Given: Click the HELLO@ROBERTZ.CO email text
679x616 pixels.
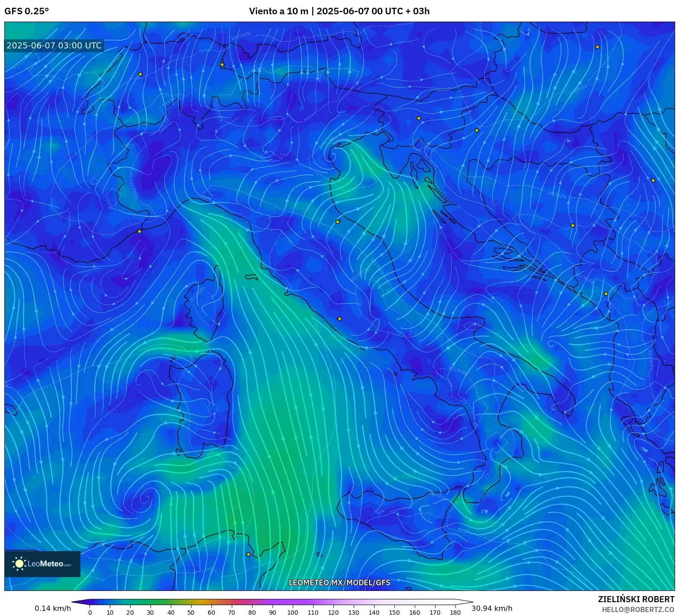Looking at the screenshot, I should 638,609.
